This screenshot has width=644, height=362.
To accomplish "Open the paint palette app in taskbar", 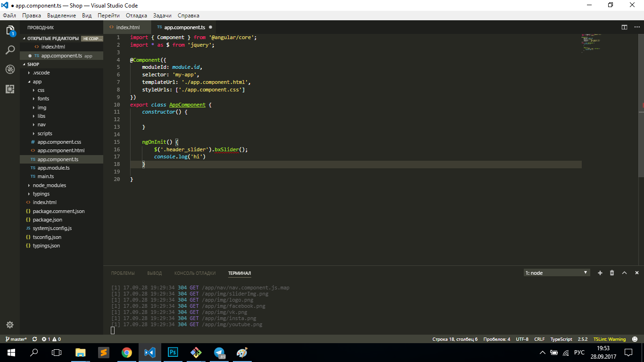I will point(242,353).
